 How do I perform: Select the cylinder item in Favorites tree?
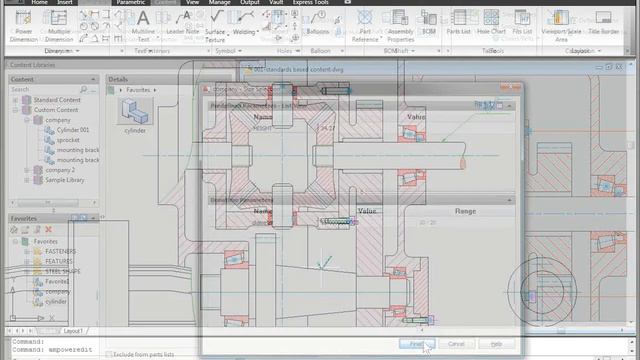(56, 302)
